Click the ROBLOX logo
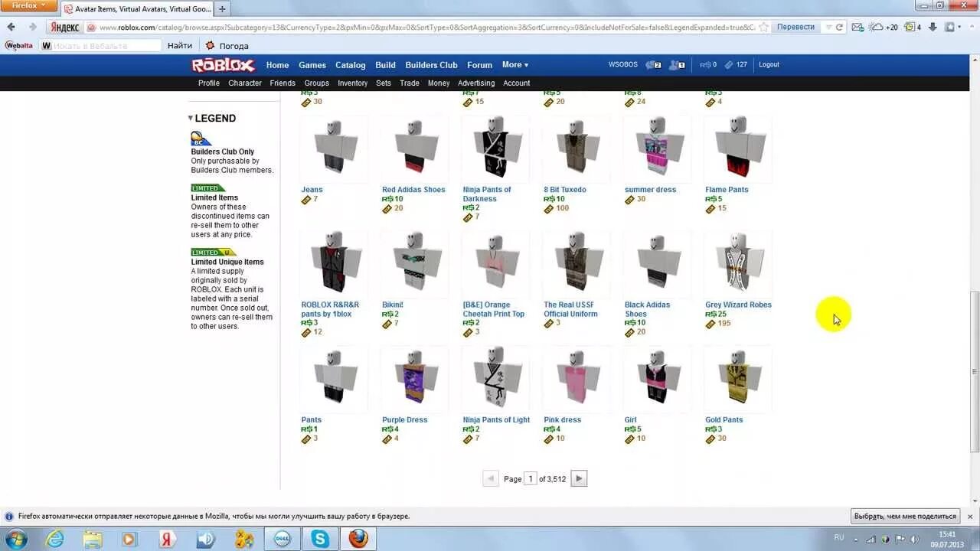This screenshot has width=980, height=551. pyautogui.click(x=223, y=65)
